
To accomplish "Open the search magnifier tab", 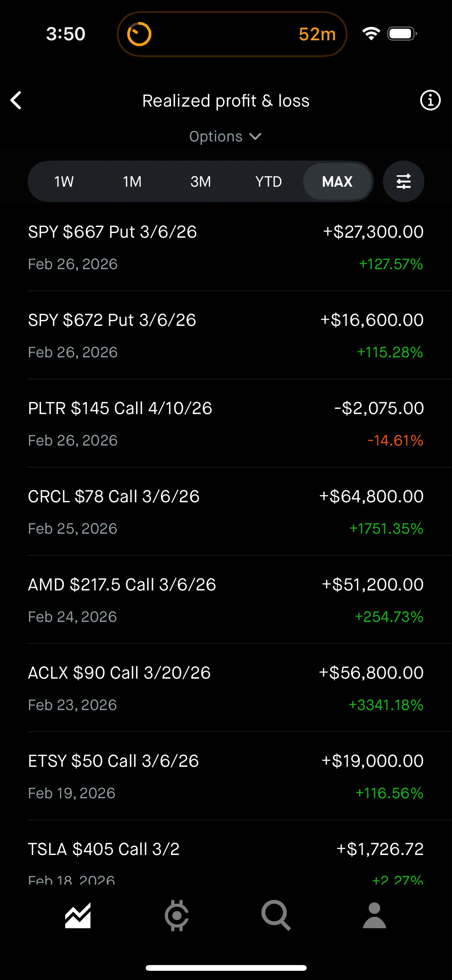I will [x=276, y=915].
